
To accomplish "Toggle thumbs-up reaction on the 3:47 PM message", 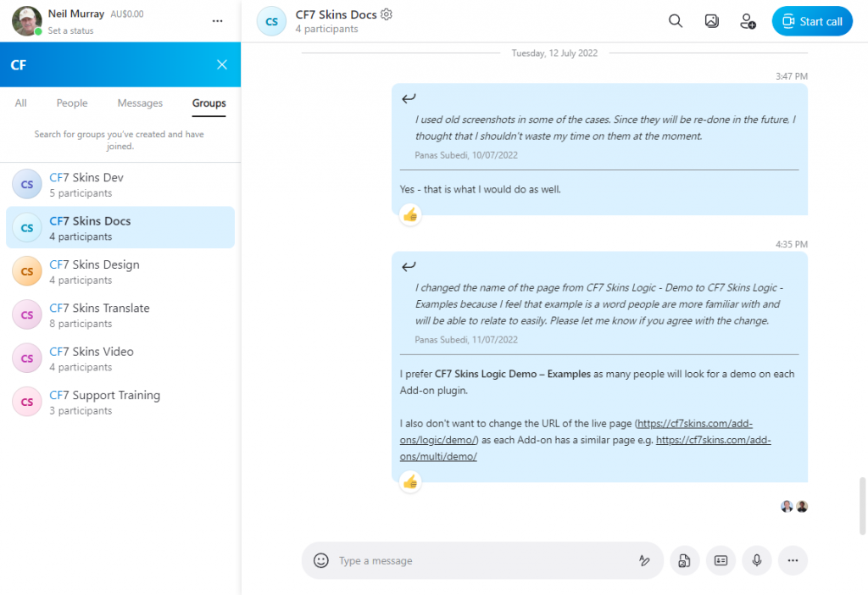I will (x=410, y=215).
